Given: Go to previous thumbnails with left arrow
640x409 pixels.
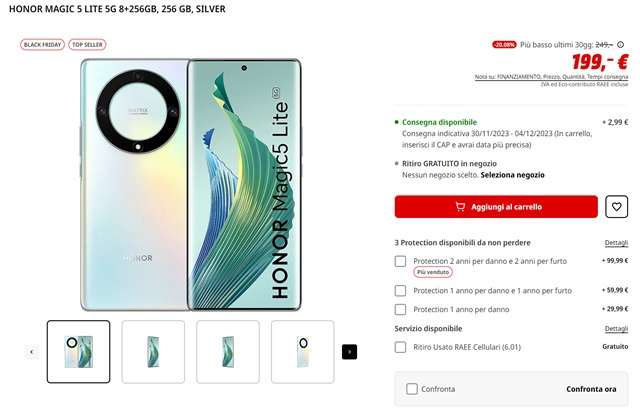Looking at the screenshot, I should 32,352.
